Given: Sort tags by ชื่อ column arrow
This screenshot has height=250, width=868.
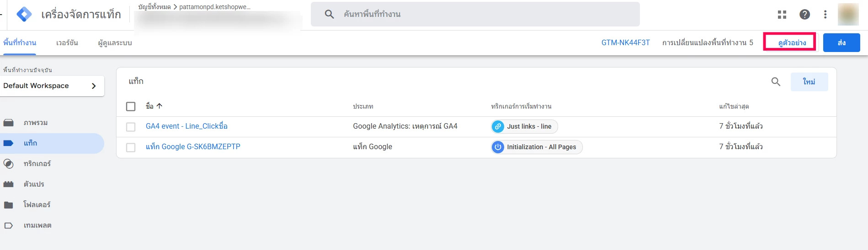Looking at the screenshot, I should pyautogui.click(x=160, y=106).
